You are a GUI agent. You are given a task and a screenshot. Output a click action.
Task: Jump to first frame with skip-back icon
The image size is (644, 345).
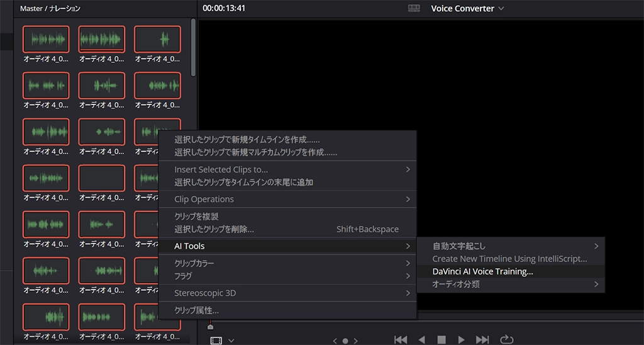tap(401, 340)
